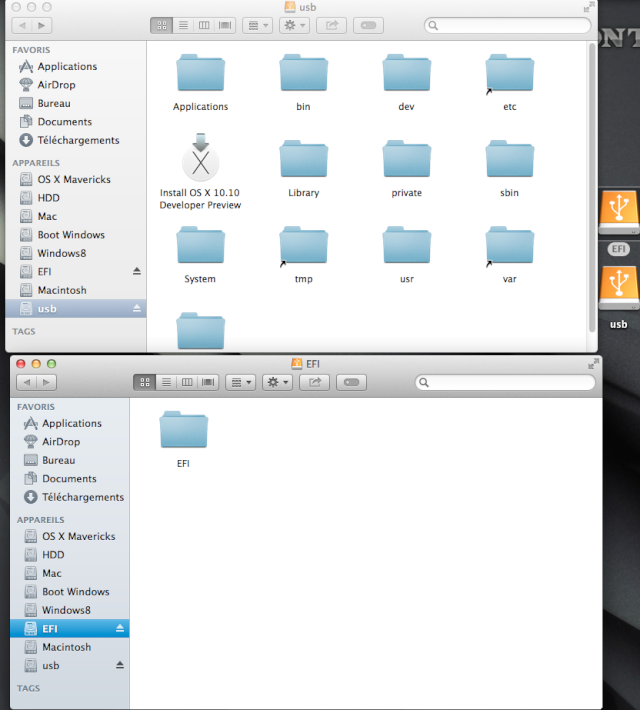Viewport: 640px width, 710px height.
Task: Select Windows8 in usb window sidebar
Action: pyautogui.click(x=76, y=253)
